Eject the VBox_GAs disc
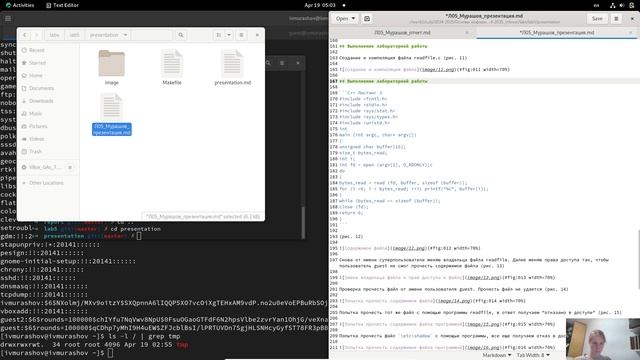The width and height of the screenshot is (640, 360). (70, 167)
